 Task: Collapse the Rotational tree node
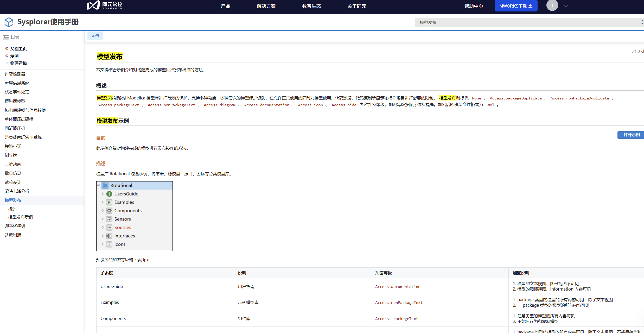99,185
